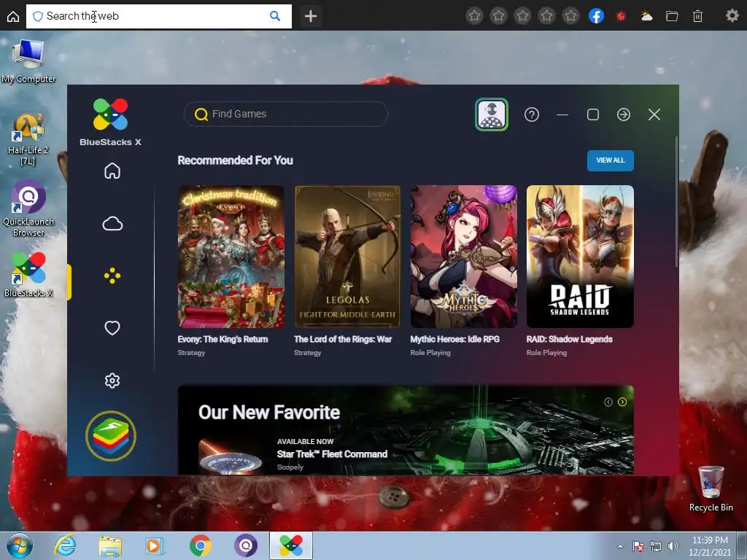Open Google Chrome from taskbar
Image resolution: width=747 pixels, height=560 pixels.
200,545
